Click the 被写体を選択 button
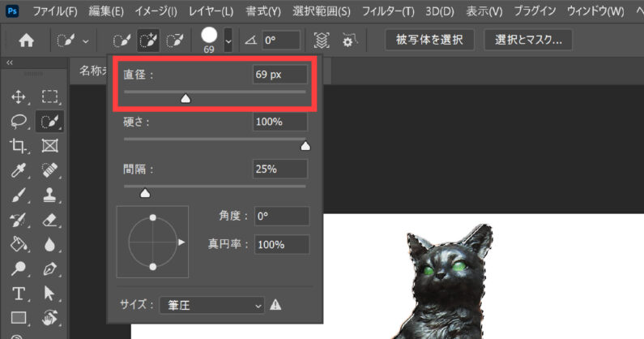644x339 pixels. (429, 40)
